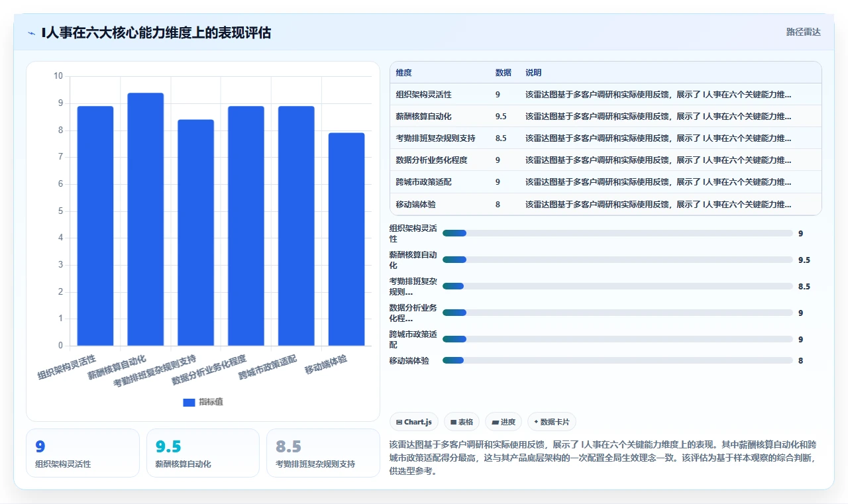Select the 数据分析业务化程度 table row
Image resolution: width=848 pixels, height=504 pixels.
click(x=606, y=160)
